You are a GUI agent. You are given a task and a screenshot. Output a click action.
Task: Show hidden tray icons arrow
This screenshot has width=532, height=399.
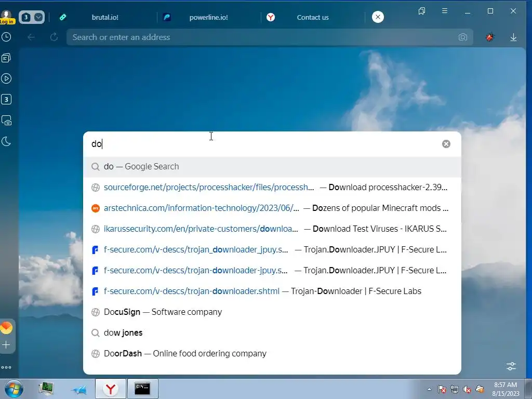tap(429, 390)
